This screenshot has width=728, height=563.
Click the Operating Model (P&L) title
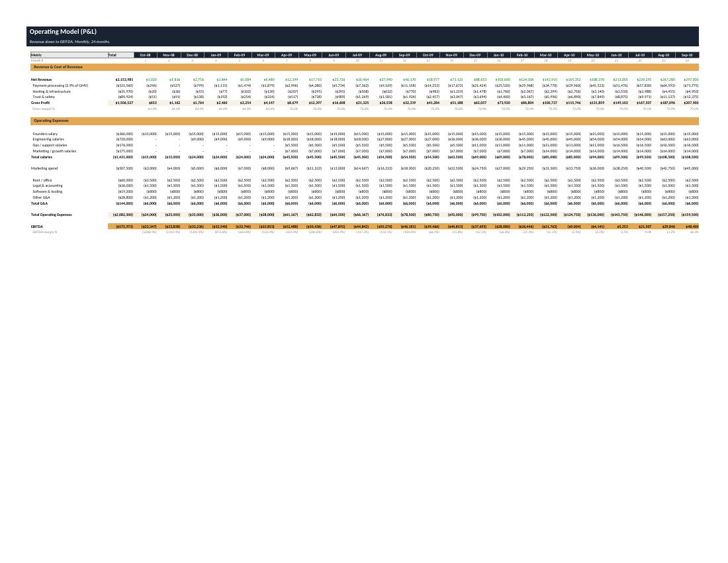63,31
